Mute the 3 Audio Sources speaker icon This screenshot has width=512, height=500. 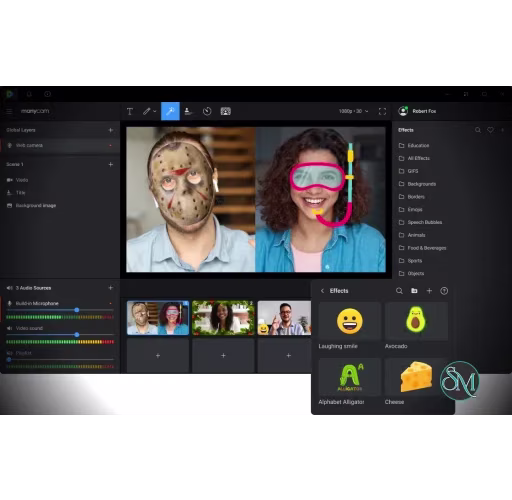(x=10, y=288)
